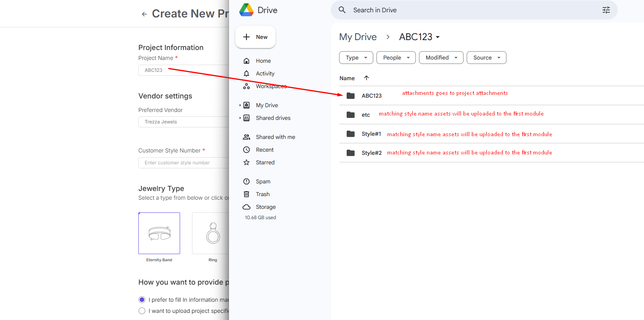
Task: Open the Type filter dropdown
Action: pyautogui.click(x=356, y=58)
